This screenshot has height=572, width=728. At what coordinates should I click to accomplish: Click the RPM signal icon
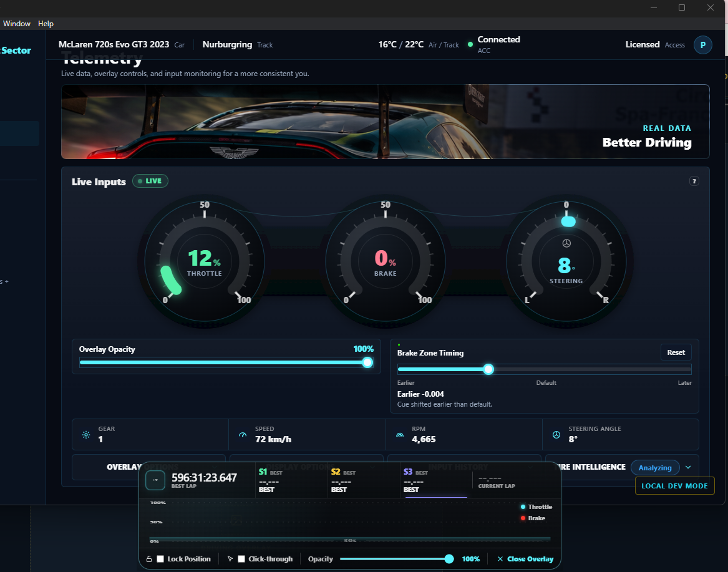[399, 435]
